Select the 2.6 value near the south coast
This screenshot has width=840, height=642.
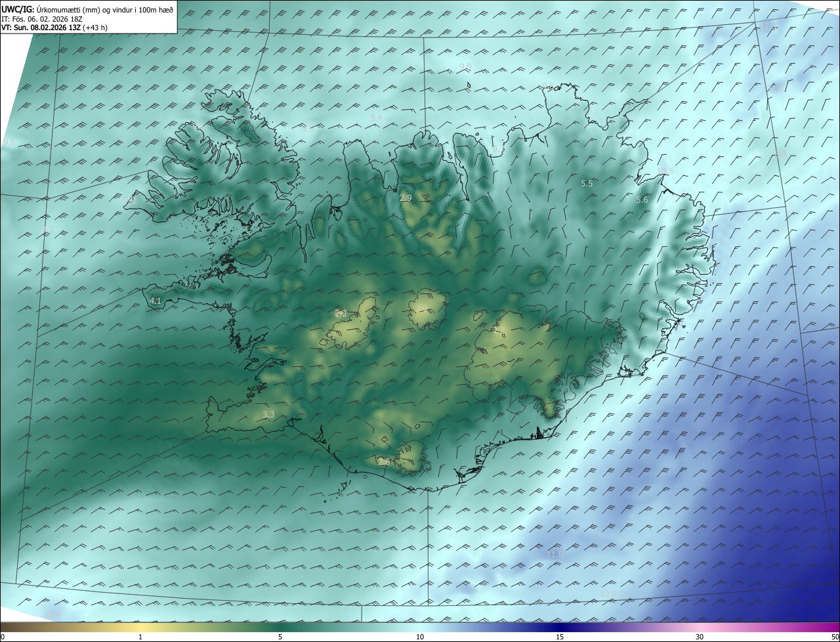tap(385, 462)
